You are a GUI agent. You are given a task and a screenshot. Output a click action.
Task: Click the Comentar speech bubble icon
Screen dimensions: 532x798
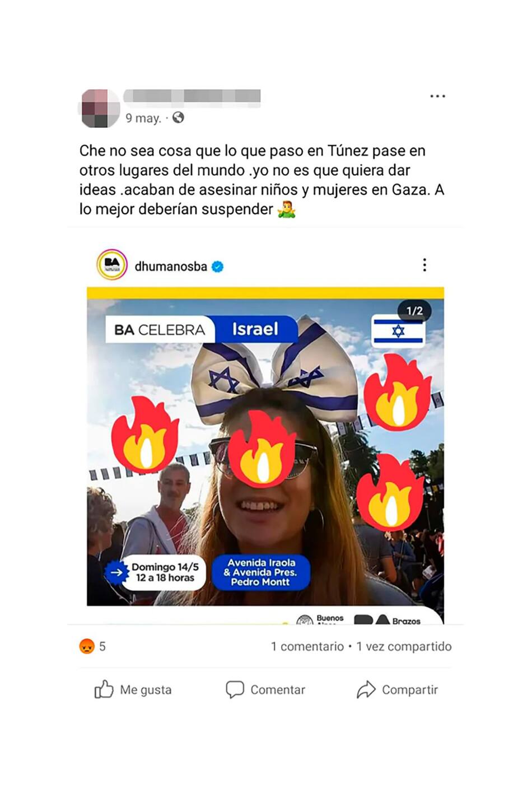pyautogui.click(x=235, y=689)
